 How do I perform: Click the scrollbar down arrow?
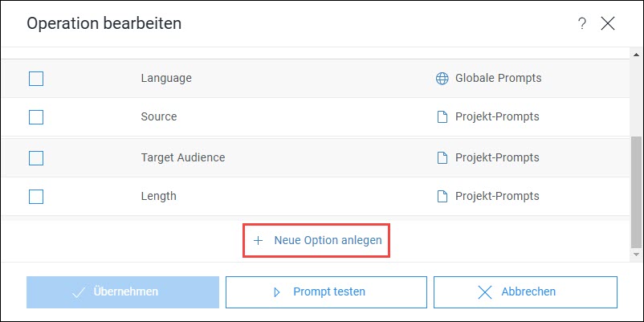pyautogui.click(x=636, y=255)
